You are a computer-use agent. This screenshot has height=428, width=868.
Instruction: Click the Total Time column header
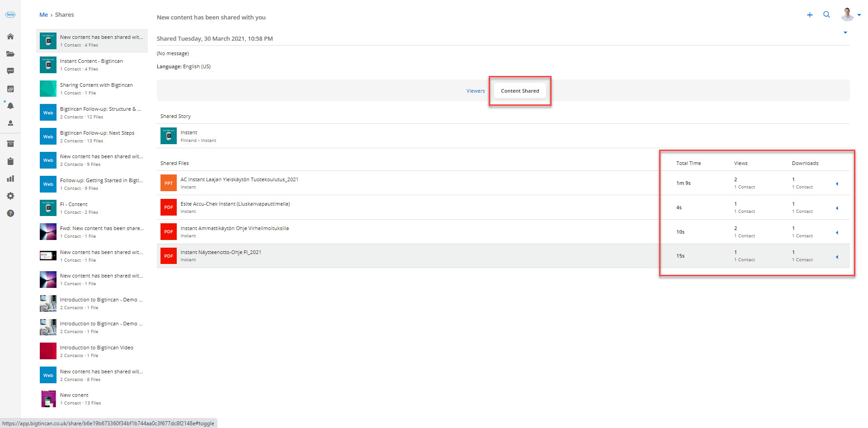[689, 163]
